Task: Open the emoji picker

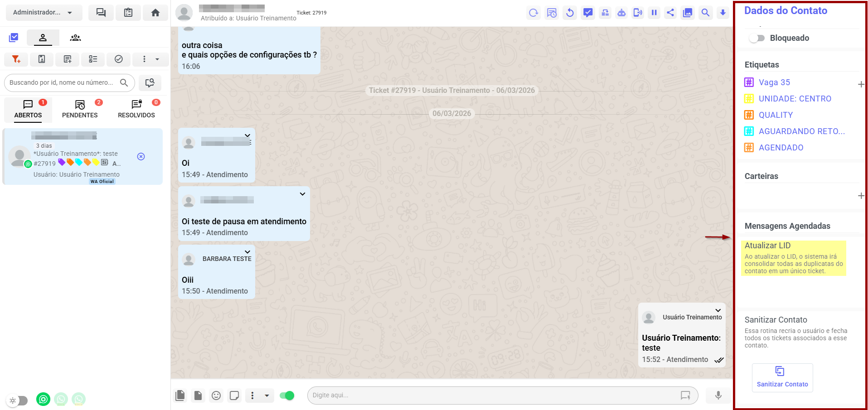Action: coord(216,396)
